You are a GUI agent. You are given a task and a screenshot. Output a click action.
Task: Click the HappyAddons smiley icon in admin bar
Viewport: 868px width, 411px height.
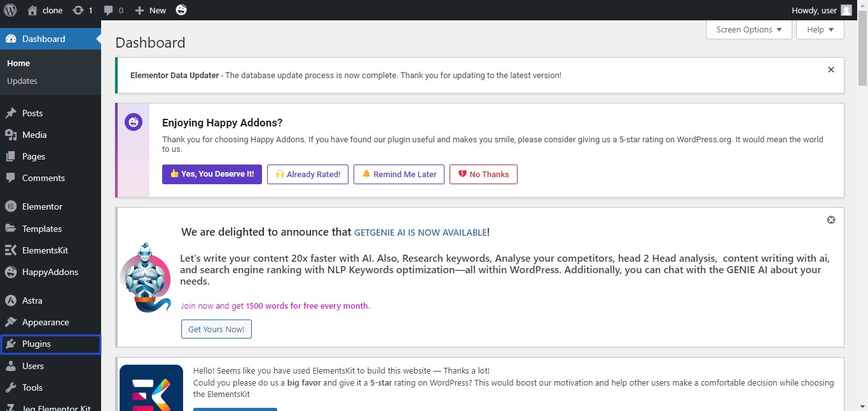181,10
